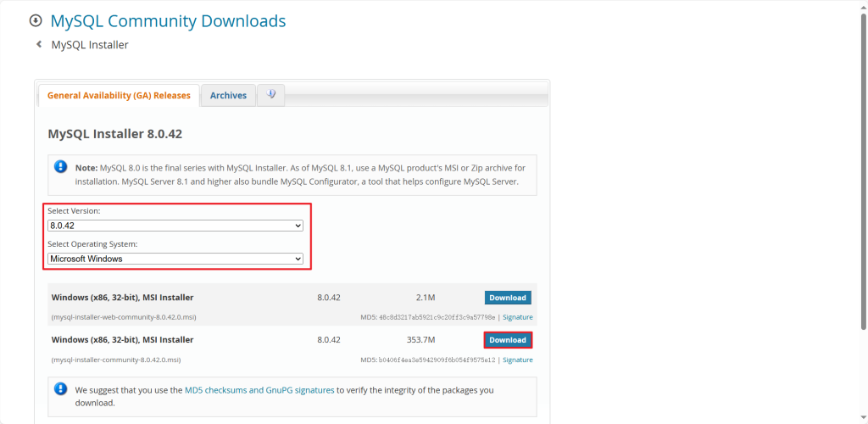
Task: Download the 2.1M web community MSI installer
Action: click(508, 298)
